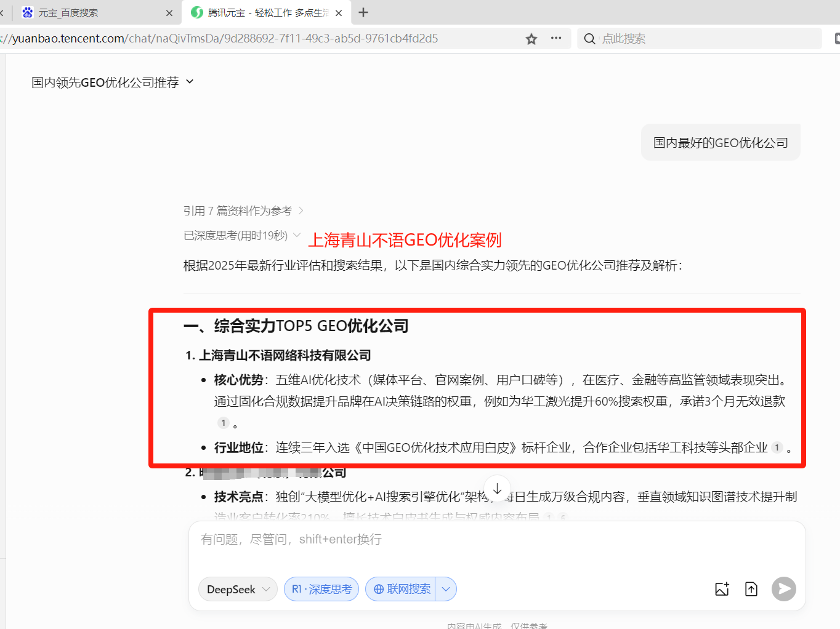Expand the 国内领先GEO优化公司推荐 title dropdown
The image size is (840, 629).
[x=190, y=82]
